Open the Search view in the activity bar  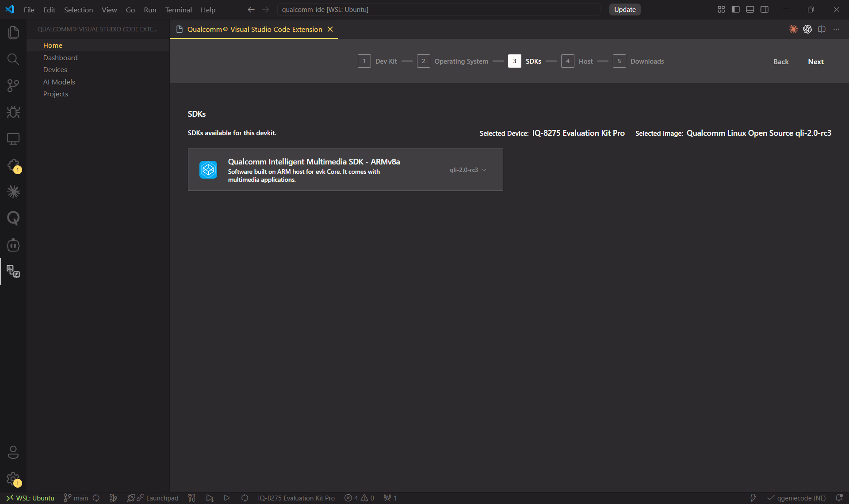click(x=13, y=59)
